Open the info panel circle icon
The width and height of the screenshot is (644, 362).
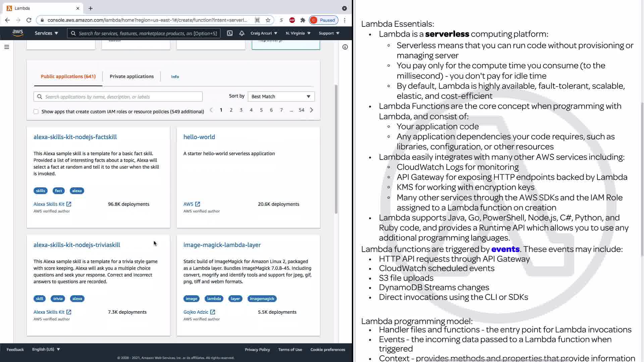pos(345,47)
